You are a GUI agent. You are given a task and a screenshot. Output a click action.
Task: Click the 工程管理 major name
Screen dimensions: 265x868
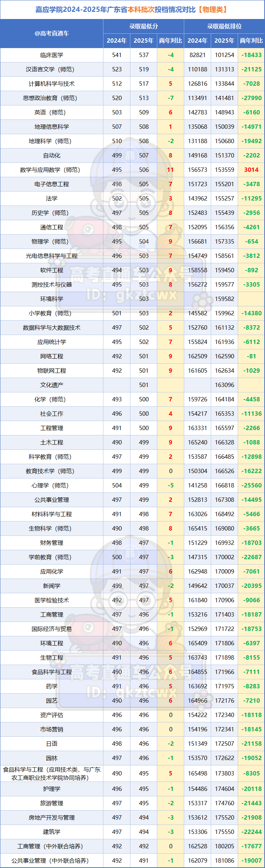click(52, 428)
